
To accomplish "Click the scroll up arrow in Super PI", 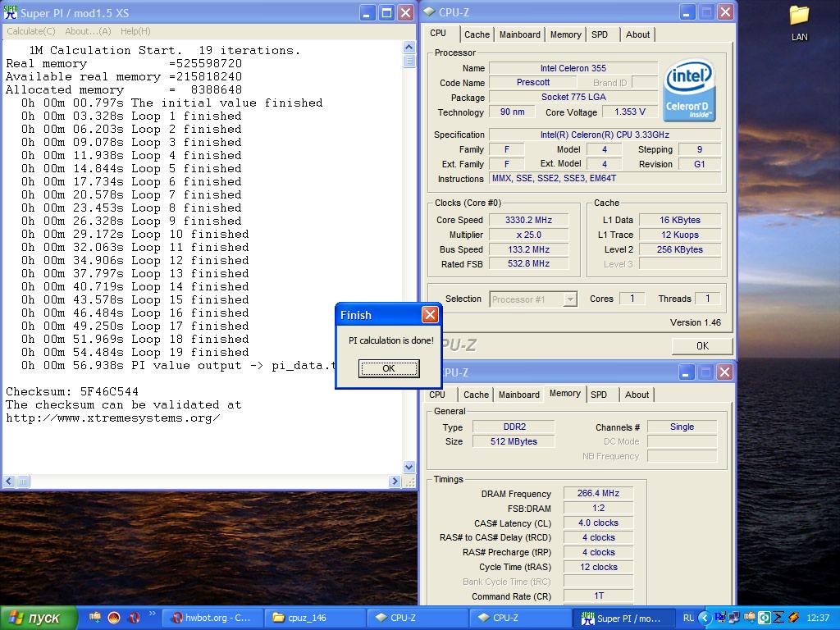I will [409, 48].
